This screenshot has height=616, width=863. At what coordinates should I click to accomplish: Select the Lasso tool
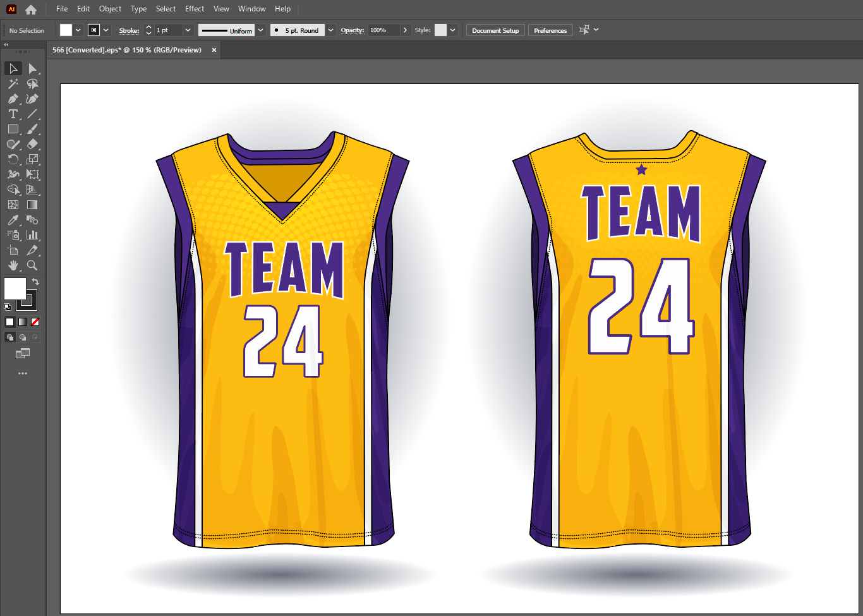click(33, 83)
